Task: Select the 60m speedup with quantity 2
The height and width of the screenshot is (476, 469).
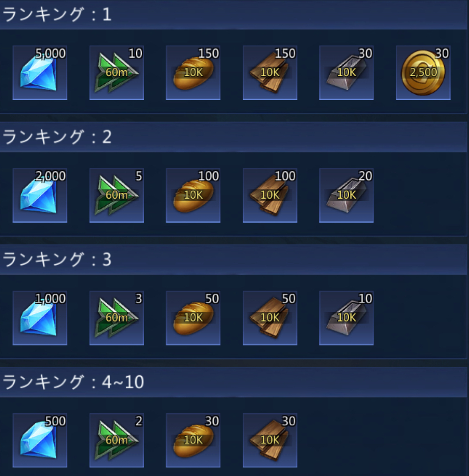Action: (x=117, y=440)
